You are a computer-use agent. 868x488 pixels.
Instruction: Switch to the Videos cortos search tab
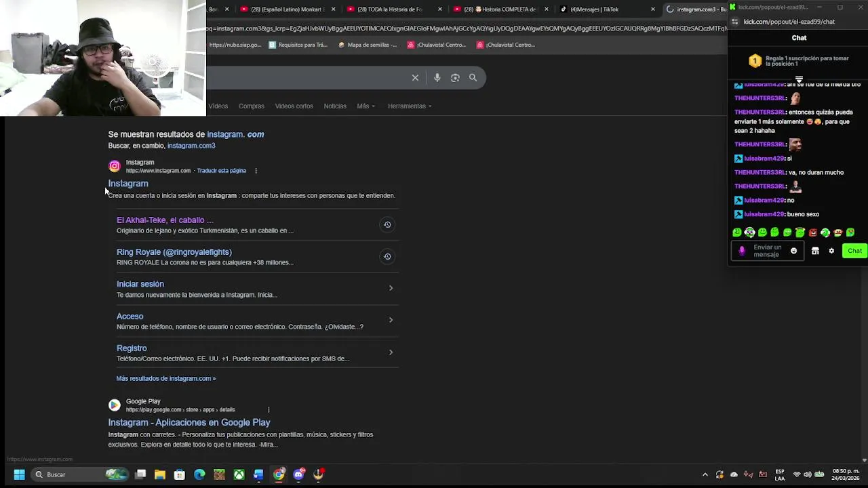point(294,106)
